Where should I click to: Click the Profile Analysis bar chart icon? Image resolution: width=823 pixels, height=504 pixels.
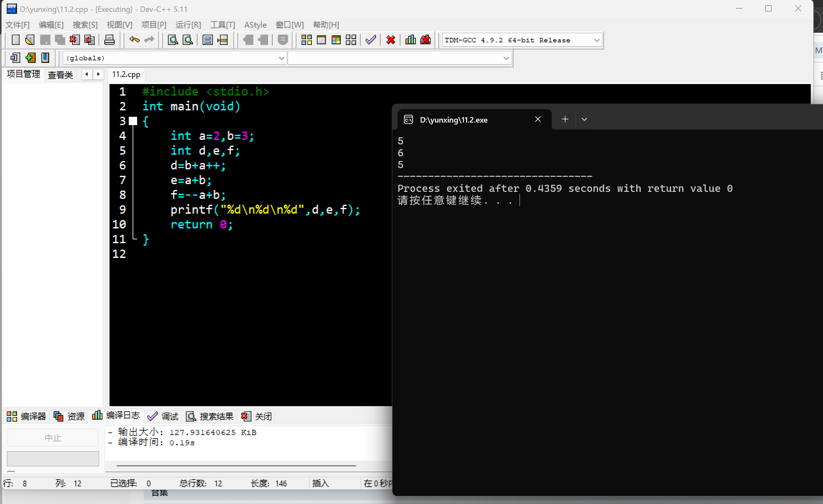click(410, 40)
